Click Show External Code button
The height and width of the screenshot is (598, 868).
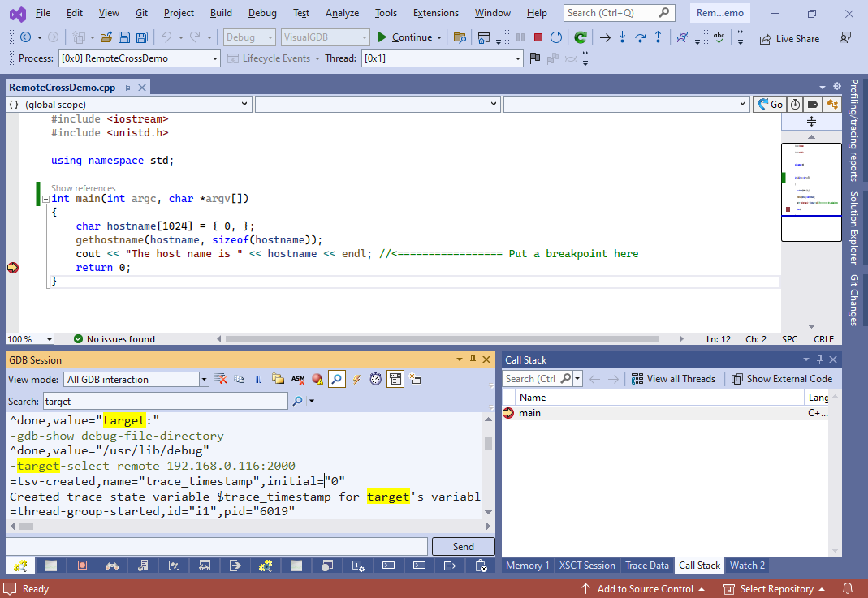tap(781, 379)
